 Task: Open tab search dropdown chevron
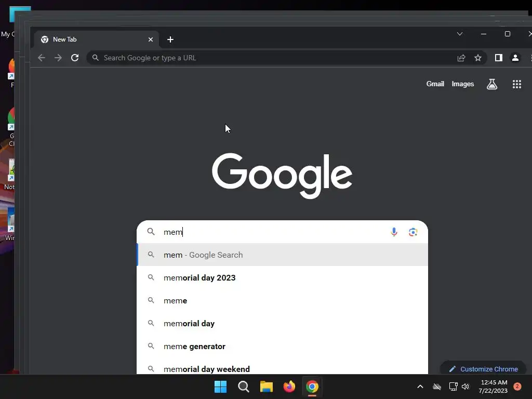click(x=460, y=34)
